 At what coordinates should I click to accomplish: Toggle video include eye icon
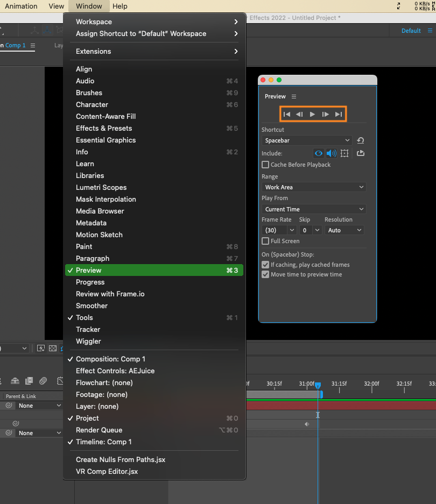[319, 153]
